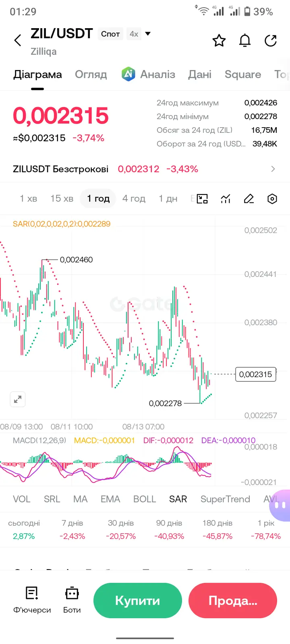Viewport: 290px width, 644px height.
Task: Tap Оборот за 24 год value 39,48K
Action: point(265,144)
